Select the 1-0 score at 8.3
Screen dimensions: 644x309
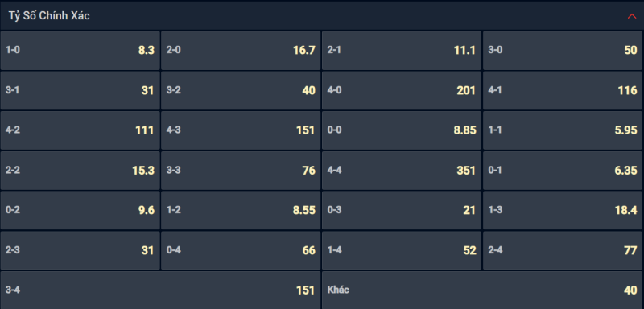[x=80, y=50]
